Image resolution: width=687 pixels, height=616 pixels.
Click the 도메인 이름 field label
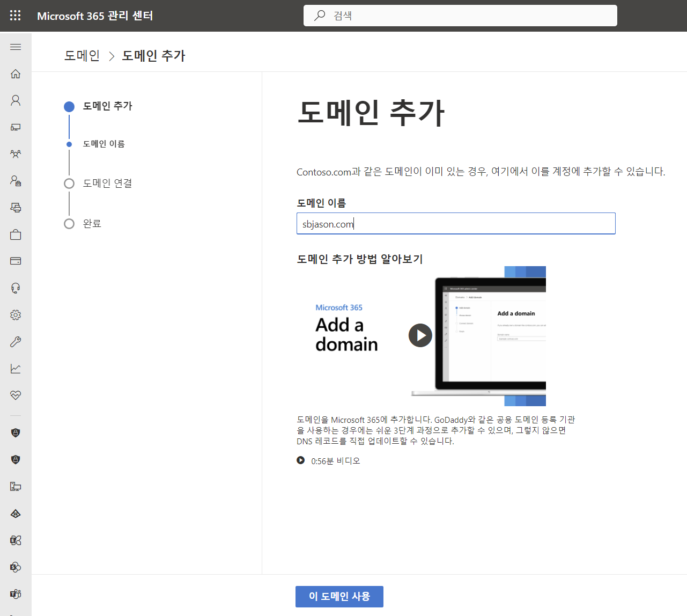(x=321, y=203)
